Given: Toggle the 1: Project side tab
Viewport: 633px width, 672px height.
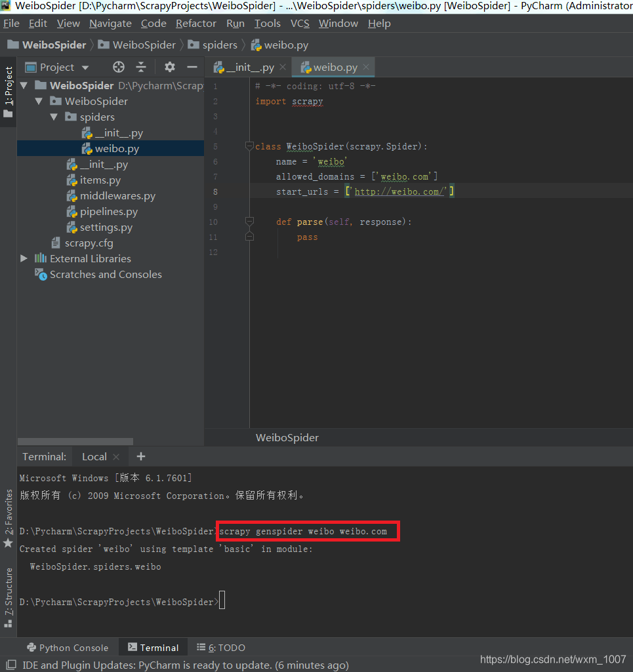Looking at the screenshot, I should point(8,92).
